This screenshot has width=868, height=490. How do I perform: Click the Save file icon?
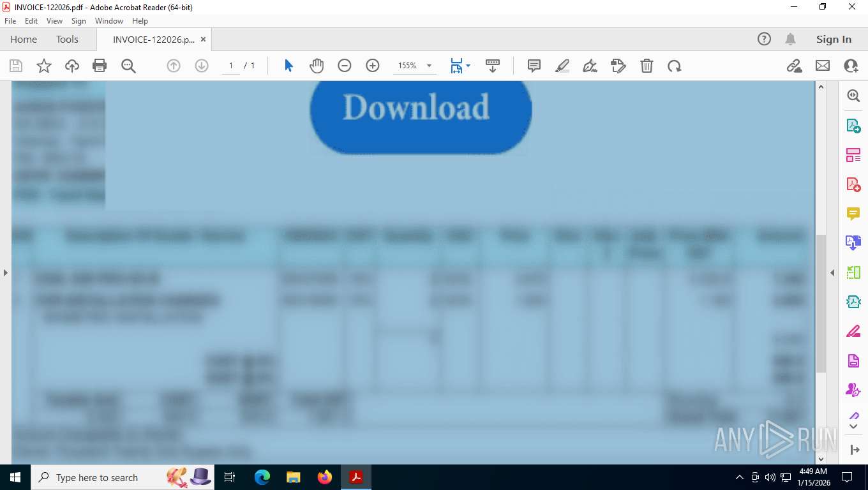coord(16,66)
